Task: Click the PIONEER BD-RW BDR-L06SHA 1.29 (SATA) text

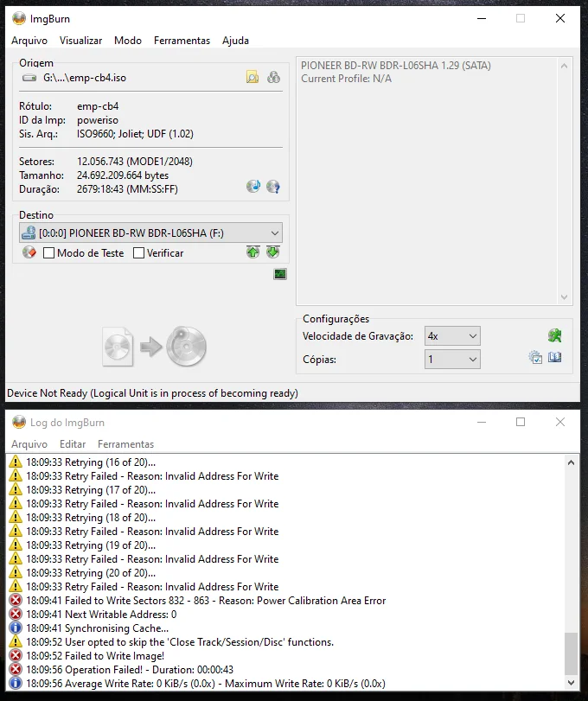Action: click(x=396, y=66)
